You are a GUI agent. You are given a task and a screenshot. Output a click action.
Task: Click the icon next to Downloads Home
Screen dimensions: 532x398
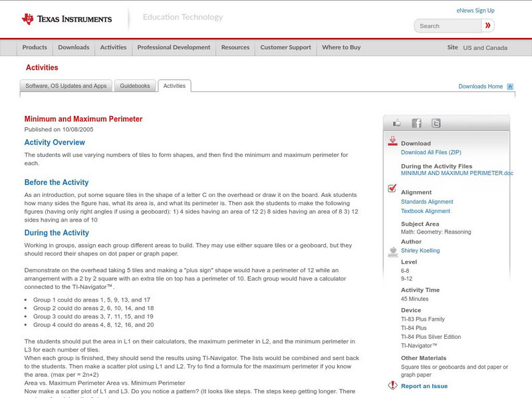point(509,86)
